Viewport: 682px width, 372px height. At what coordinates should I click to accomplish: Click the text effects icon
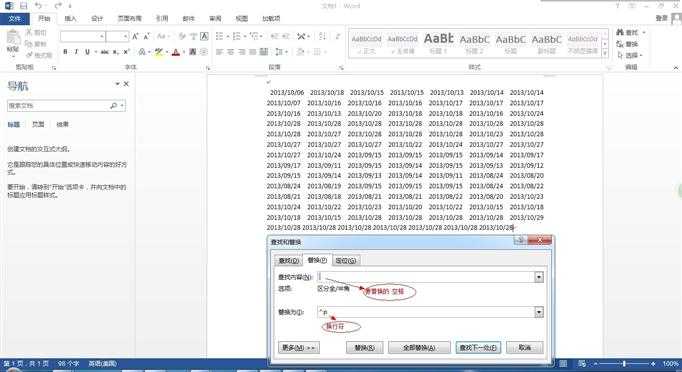coord(142,52)
